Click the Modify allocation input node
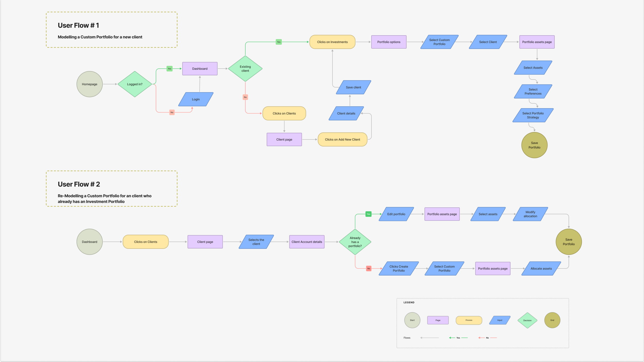 coord(530,214)
